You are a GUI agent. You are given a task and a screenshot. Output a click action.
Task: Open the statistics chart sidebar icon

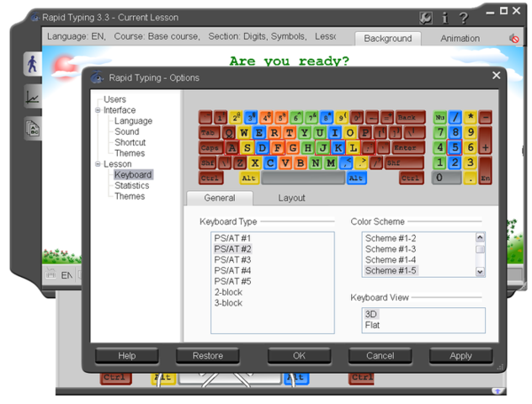[33, 97]
